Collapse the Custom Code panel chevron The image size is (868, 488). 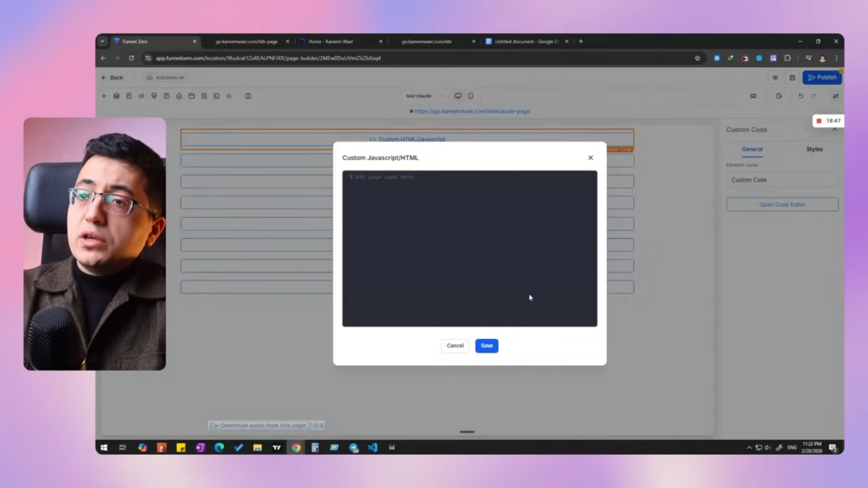click(x=834, y=130)
